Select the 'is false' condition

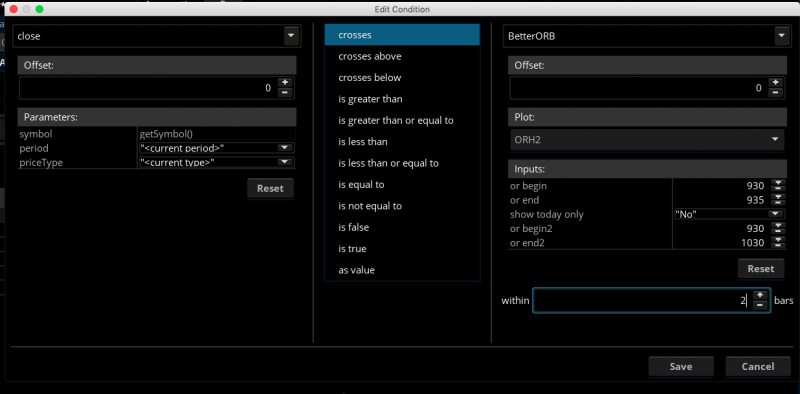click(402, 228)
